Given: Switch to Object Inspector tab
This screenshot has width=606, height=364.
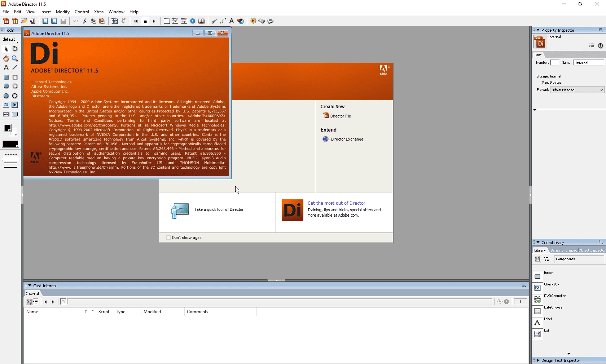Looking at the screenshot, I should (592, 250).
